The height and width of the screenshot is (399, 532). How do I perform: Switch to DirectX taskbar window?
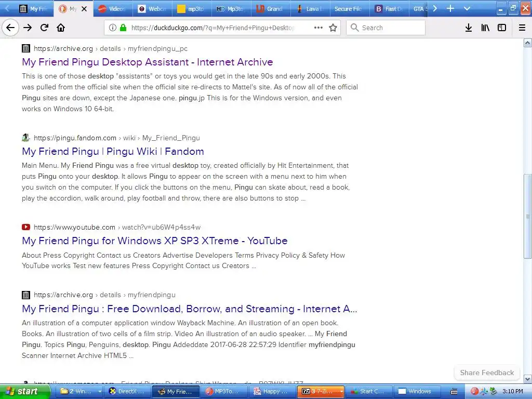click(128, 391)
